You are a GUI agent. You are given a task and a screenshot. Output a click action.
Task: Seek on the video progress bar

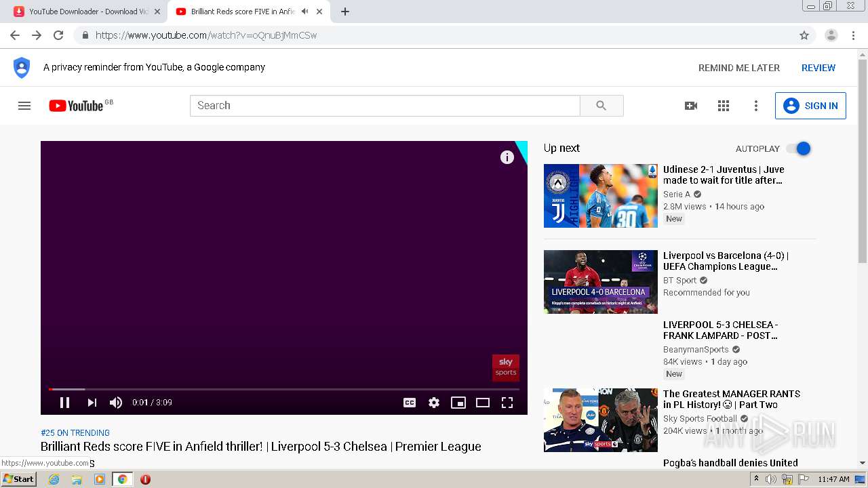tap(284, 389)
